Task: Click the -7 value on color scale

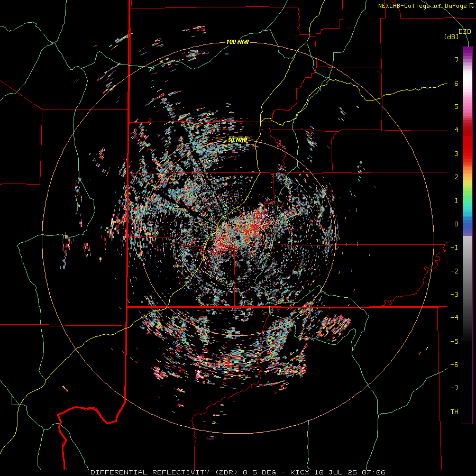Action: tap(454, 388)
